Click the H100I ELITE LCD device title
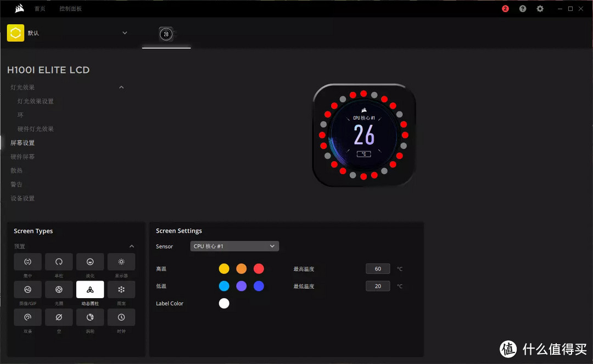Screen dimensions: 593x364 (x=48, y=70)
